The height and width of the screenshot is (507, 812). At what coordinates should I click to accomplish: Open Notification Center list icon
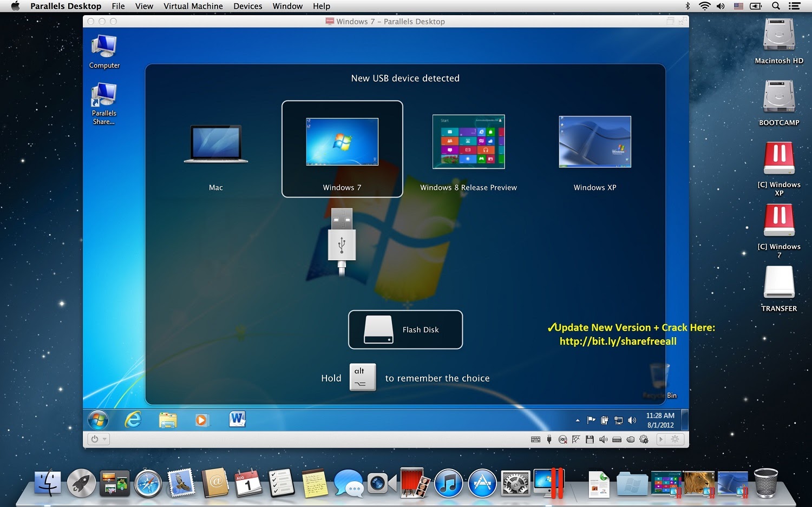point(794,6)
